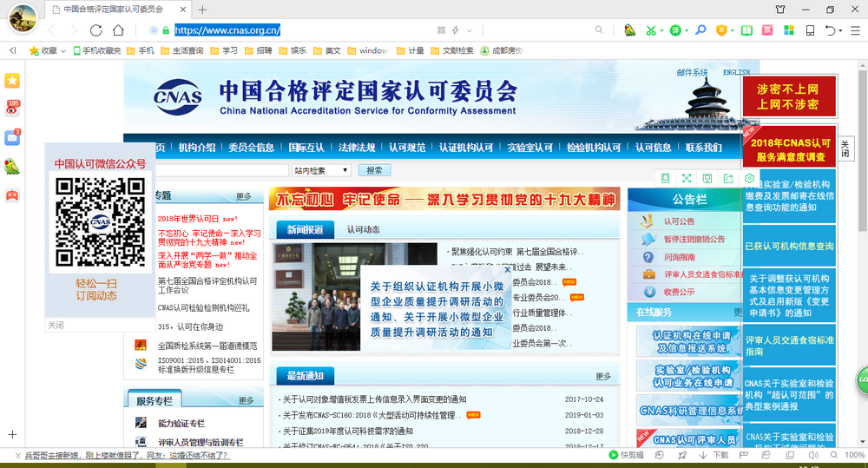Open the 机构介绍 navigation menu

pyautogui.click(x=197, y=148)
